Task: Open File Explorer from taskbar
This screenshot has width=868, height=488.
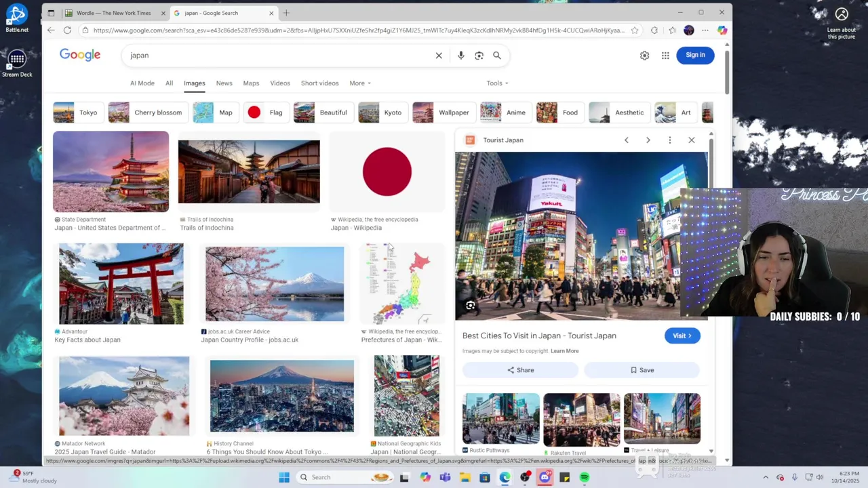Action: click(x=465, y=477)
